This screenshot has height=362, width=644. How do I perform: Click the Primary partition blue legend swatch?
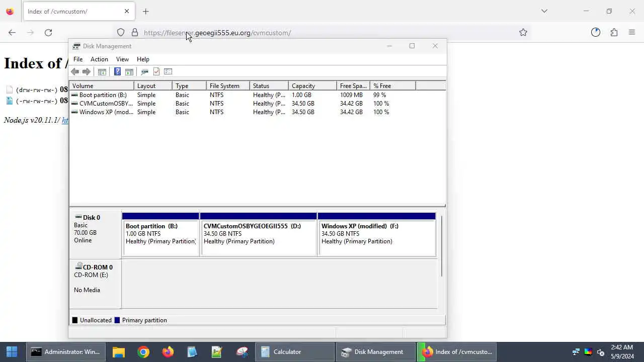pos(117,320)
